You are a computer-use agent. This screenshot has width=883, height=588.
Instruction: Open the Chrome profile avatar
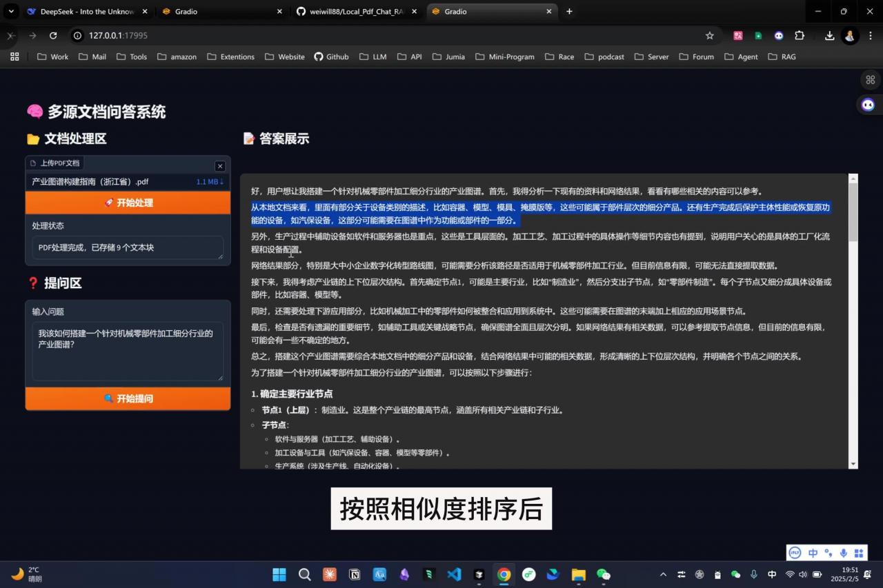(850, 35)
